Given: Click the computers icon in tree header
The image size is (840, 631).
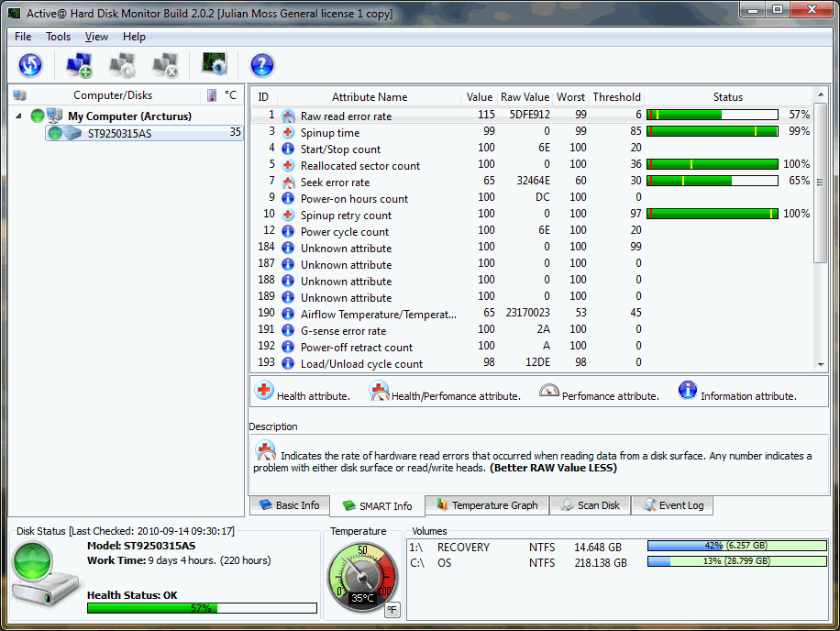Looking at the screenshot, I should [x=20, y=95].
